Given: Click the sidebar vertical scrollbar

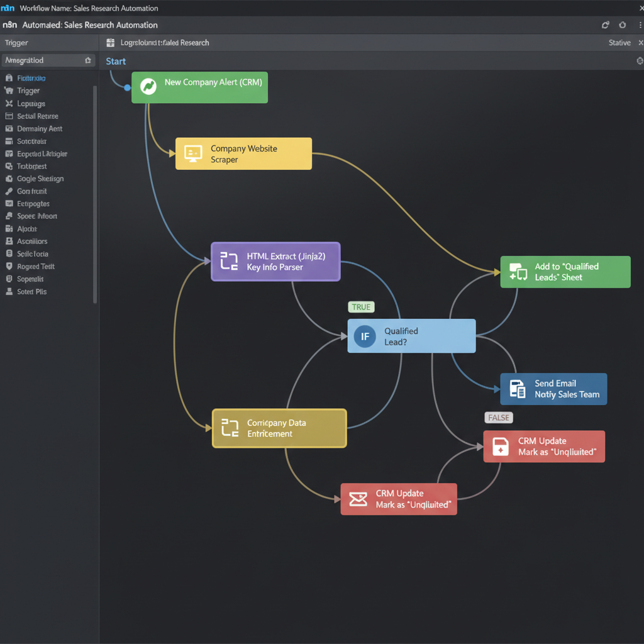Looking at the screenshot, I should (x=95, y=194).
